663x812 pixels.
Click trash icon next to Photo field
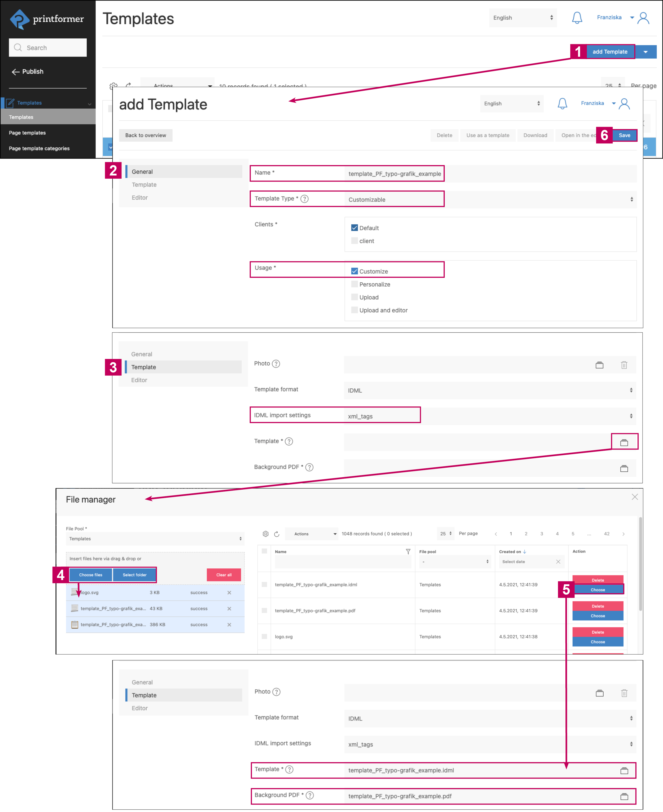click(624, 365)
